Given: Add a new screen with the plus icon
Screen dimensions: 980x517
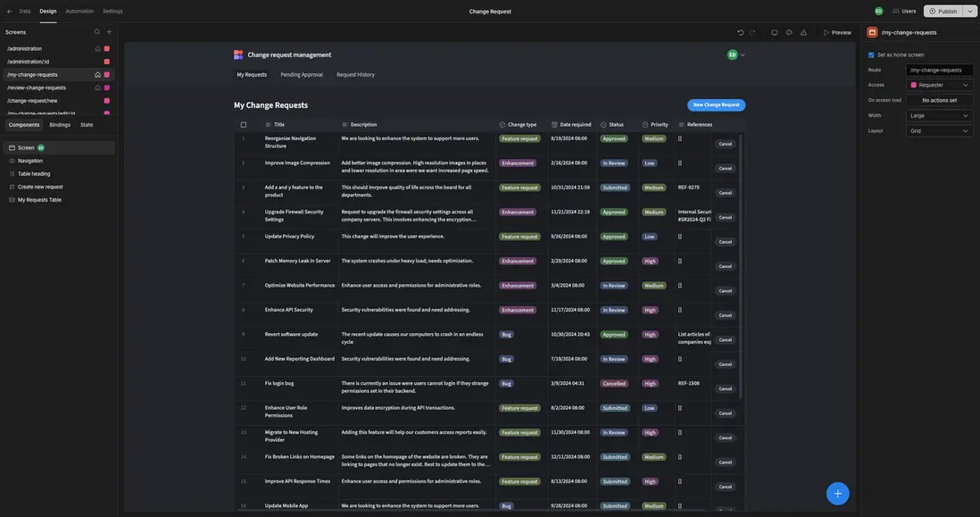Looking at the screenshot, I should coord(109,31).
